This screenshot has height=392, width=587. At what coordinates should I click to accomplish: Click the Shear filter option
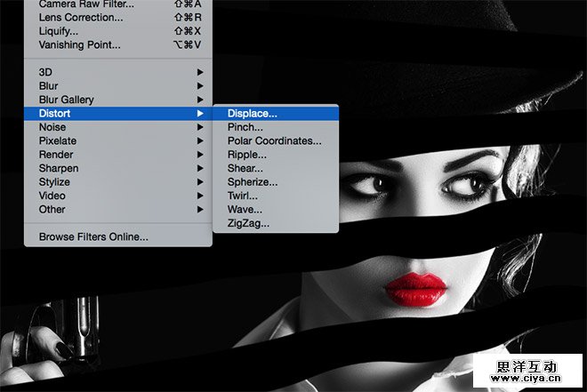245,168
